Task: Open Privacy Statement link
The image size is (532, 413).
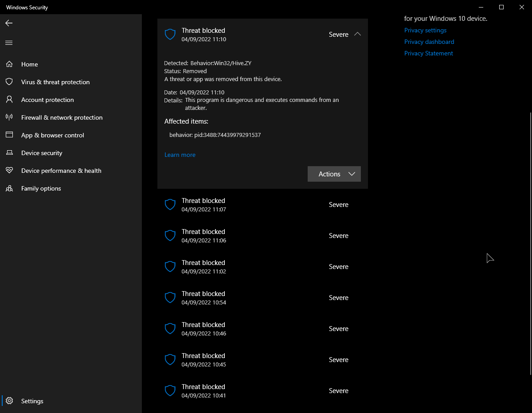Action: click(428, 53)
